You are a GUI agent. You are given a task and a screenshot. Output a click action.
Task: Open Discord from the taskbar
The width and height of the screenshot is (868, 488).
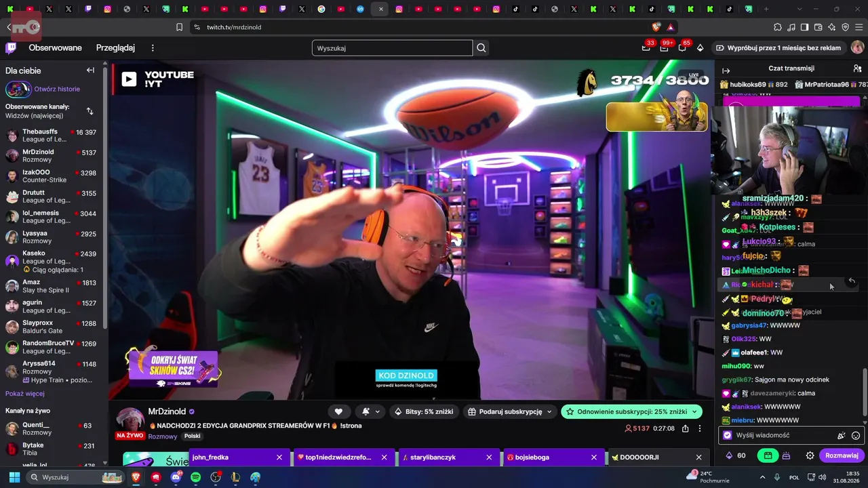click(x=176, y=477)
